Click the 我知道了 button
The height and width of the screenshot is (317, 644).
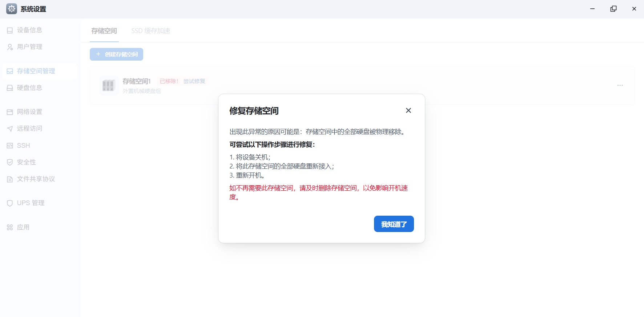[x=394, y=224]
